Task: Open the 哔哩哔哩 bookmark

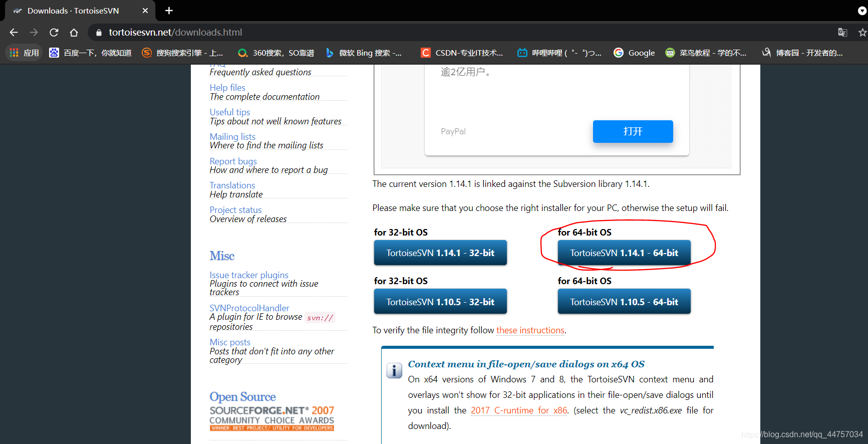Action: click(x=559, y=53)
